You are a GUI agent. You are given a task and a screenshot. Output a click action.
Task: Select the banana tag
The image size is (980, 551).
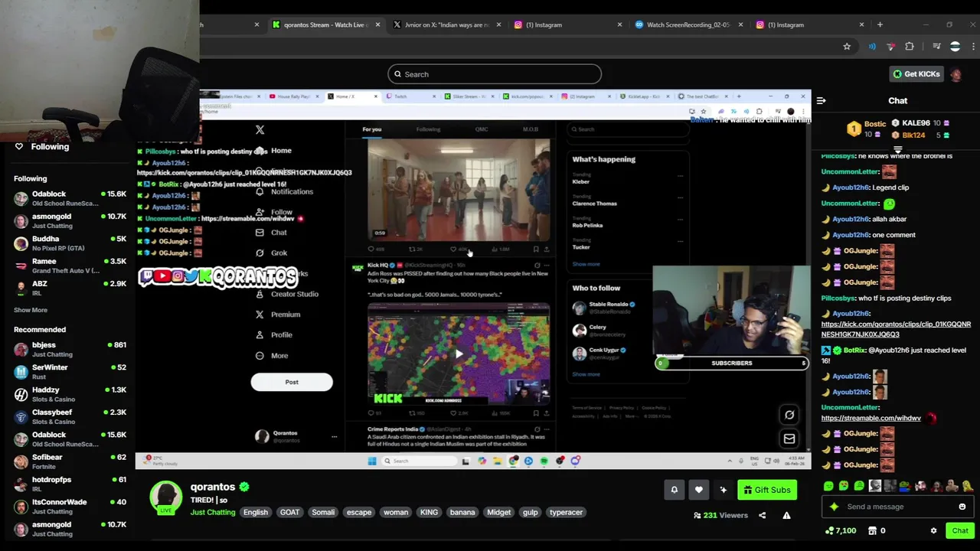(462, 512)
